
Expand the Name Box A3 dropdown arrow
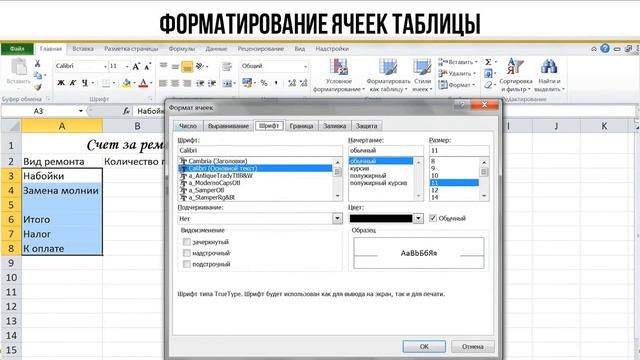click(x=80, y=111)
